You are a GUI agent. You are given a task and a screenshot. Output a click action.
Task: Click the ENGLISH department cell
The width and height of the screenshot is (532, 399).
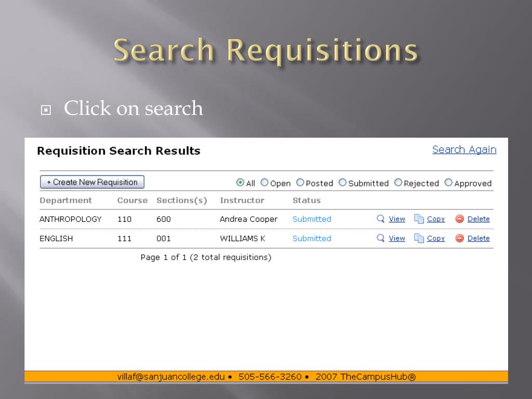point(56,238)
